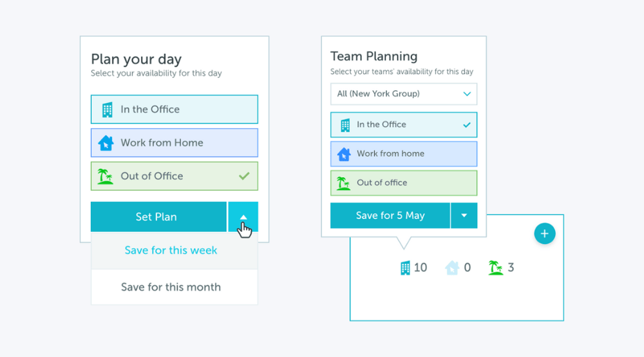
Task: Click the palm tree icon beside Out of Office
Action: point(106,177)
